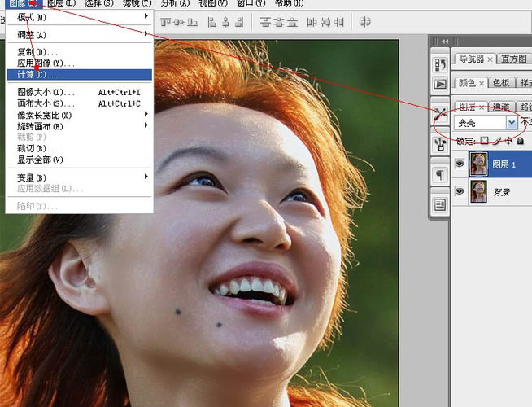Click the distribute horizontal centers icon
Image resolution: width=532 pixels, height=407 pixels.
tap(325, 23)
